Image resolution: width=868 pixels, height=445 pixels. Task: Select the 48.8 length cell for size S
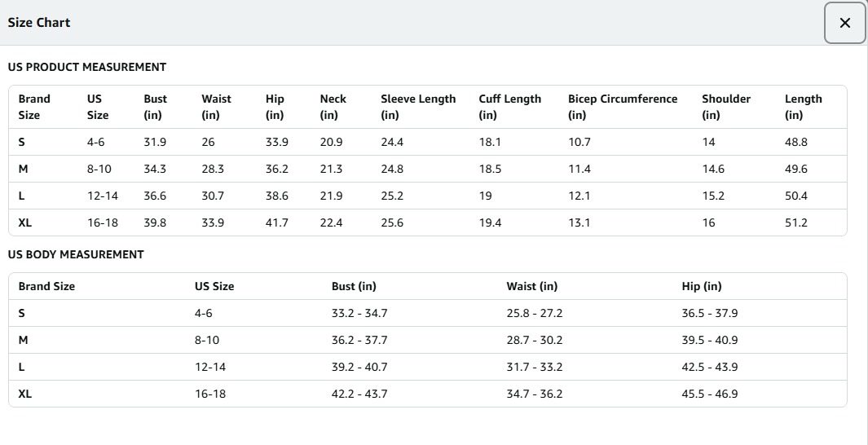796,142
